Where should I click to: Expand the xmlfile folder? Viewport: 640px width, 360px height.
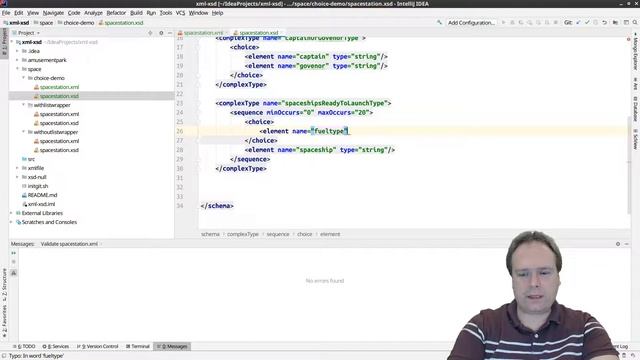18,168
